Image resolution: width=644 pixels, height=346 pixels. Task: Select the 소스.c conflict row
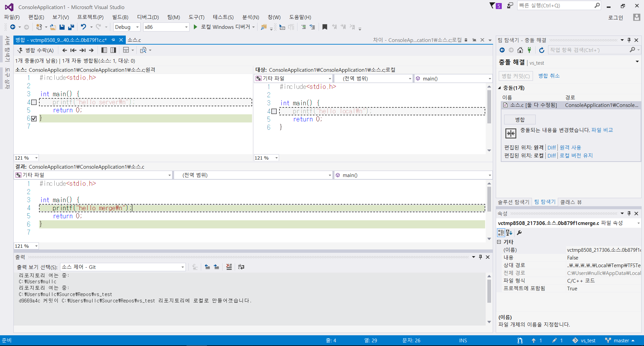(x=571, y=105)
